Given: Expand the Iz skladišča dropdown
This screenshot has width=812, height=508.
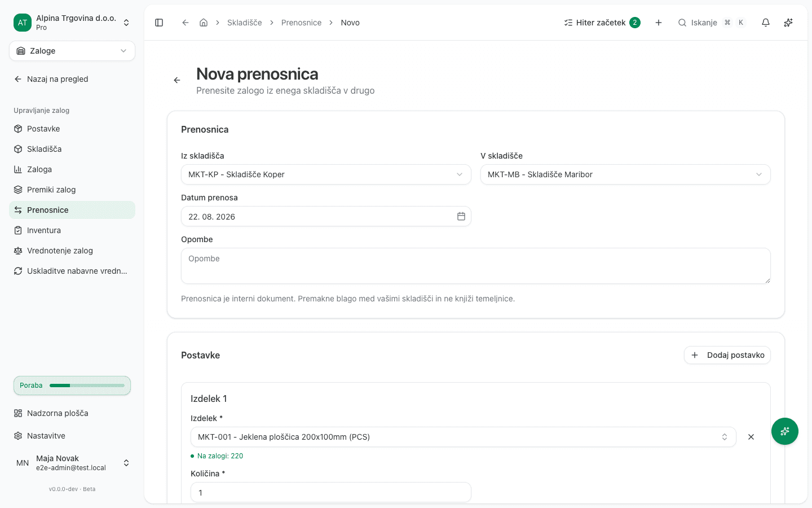Looking at the screenshot, I should pos(326,174).
